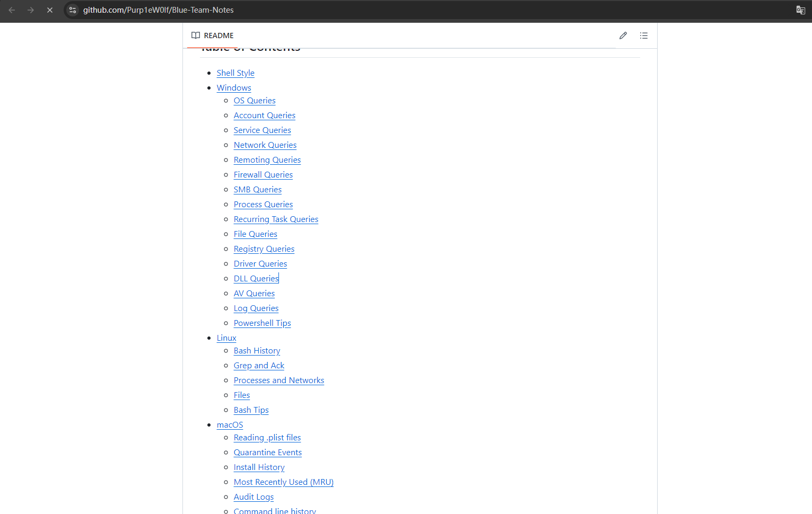This screenshot has height=514, width=812.
Task: Go to File Queries
Action: [x=256, y=234]
